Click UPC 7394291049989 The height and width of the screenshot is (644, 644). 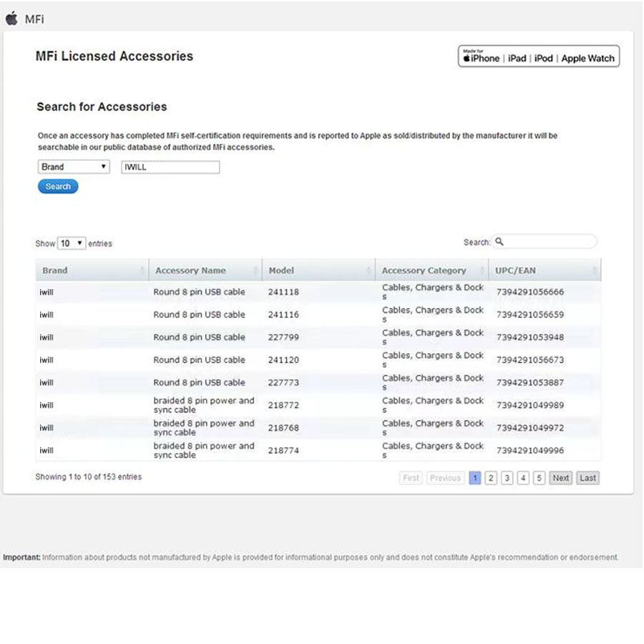(530, 405)
